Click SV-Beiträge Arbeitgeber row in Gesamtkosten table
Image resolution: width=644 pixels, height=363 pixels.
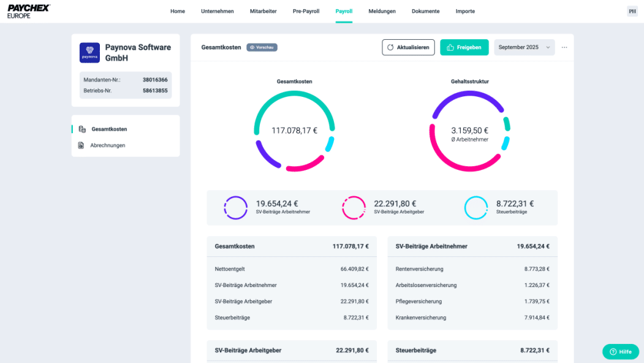[x=292, y=301]
